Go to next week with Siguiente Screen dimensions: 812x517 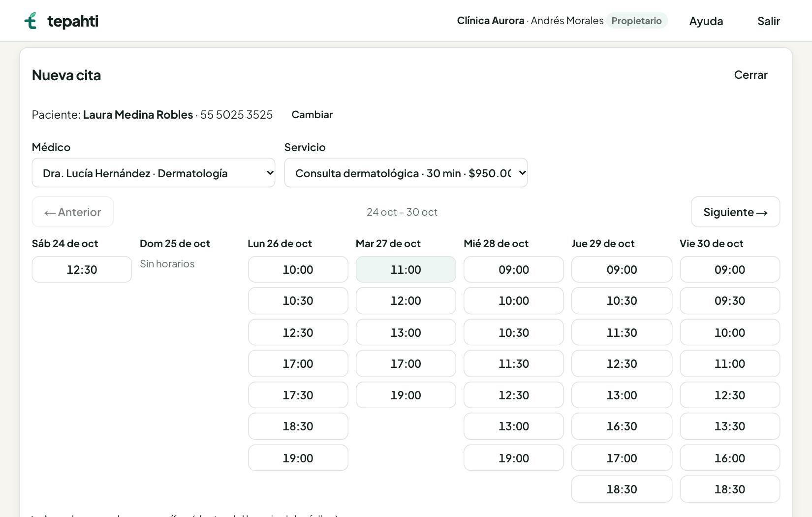(735, 212)
